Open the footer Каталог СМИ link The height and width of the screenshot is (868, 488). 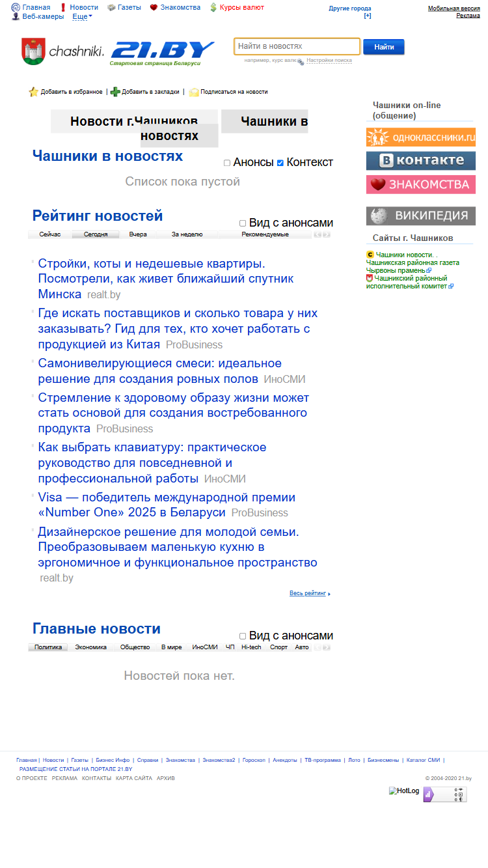423,760
